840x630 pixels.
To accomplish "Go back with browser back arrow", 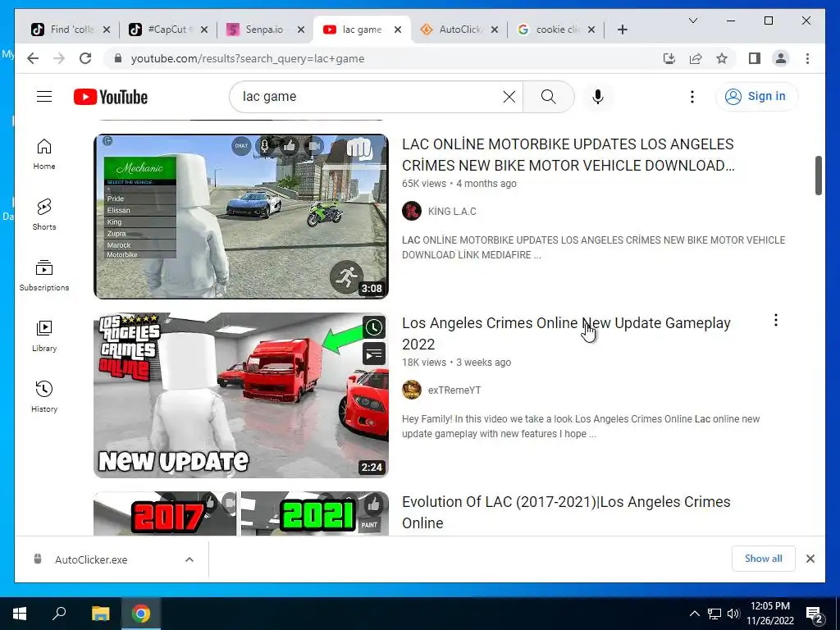I will (33, 58).
